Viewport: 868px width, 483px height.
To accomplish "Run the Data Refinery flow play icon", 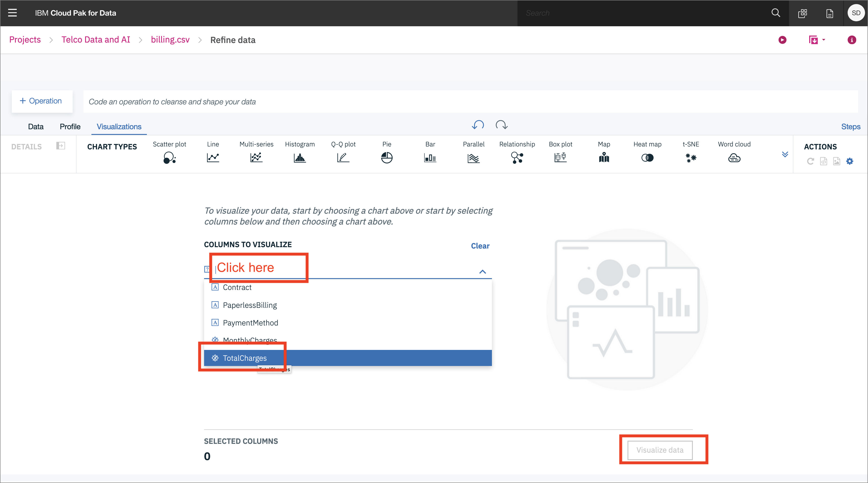I will pyautogui.click(x=782, y=40).
